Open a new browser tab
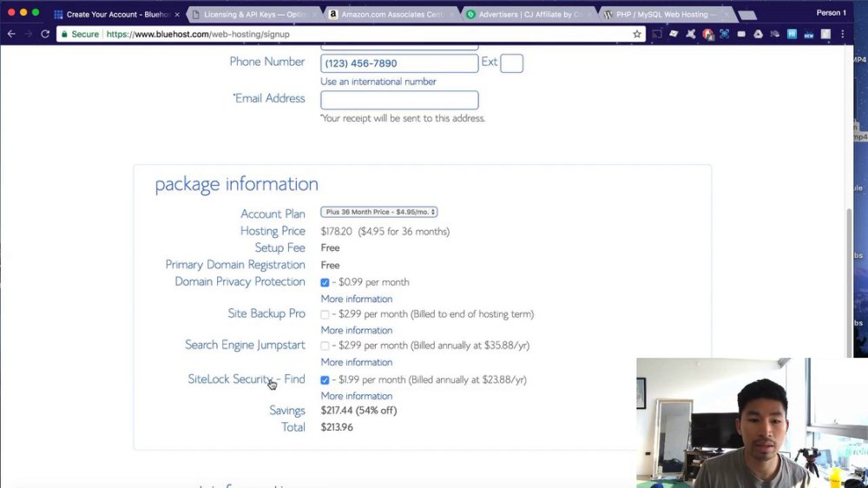Screen dimensions: 868x488 pos(747,15)
